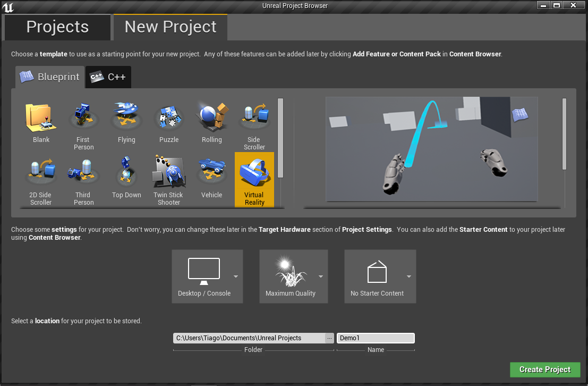
Task: Minimize the Unreal Project Browser window
Action: pyautogui.click(x=543, y=5)
